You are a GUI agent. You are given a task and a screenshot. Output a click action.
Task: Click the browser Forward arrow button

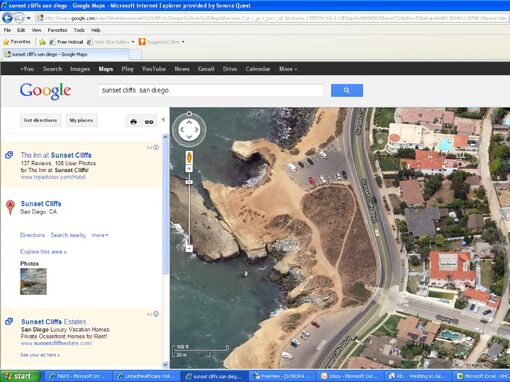19,18
